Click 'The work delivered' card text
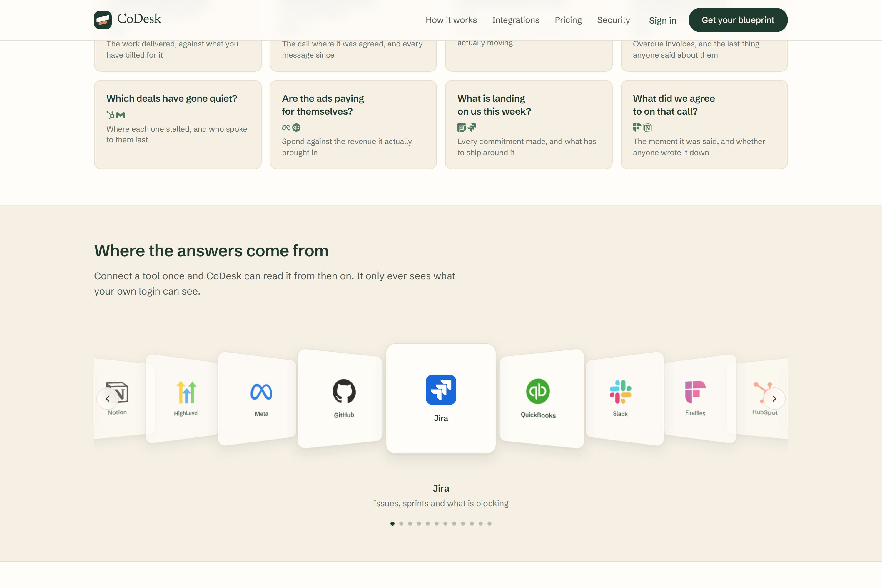Viewport: 882px width, 588px height. pyautogui.click(x=172, y=49)
